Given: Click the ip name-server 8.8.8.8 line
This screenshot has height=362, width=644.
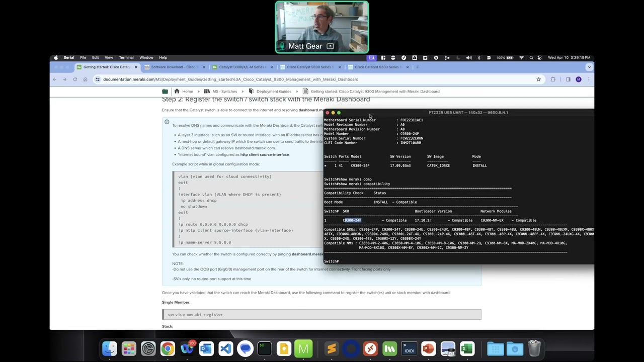Looking at the screenshot, I should click(204, 242).
